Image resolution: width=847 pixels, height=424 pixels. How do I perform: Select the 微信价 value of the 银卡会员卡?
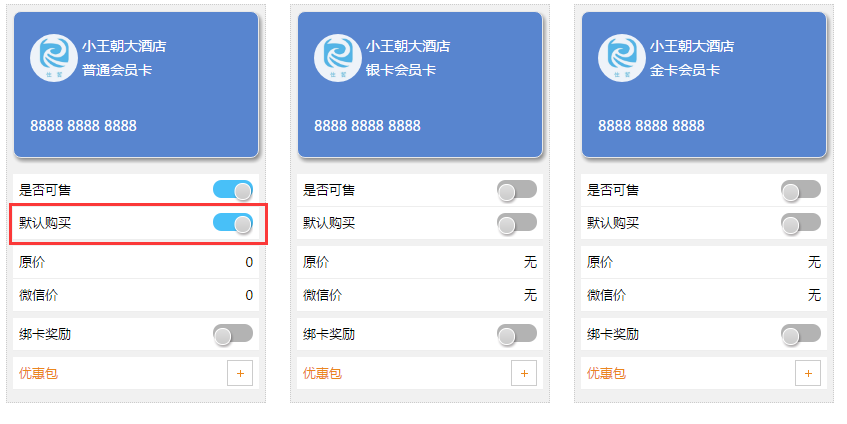coord(530,295)
